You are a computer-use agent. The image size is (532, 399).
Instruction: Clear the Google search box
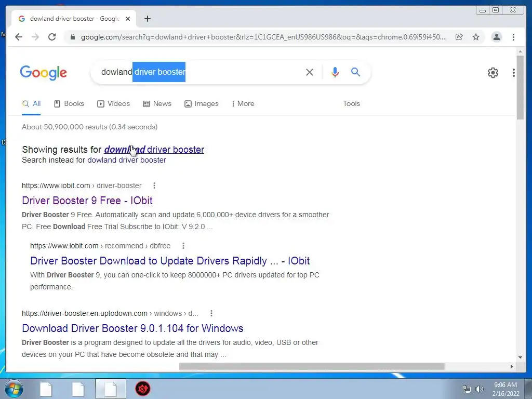click(x=310, y=72)
